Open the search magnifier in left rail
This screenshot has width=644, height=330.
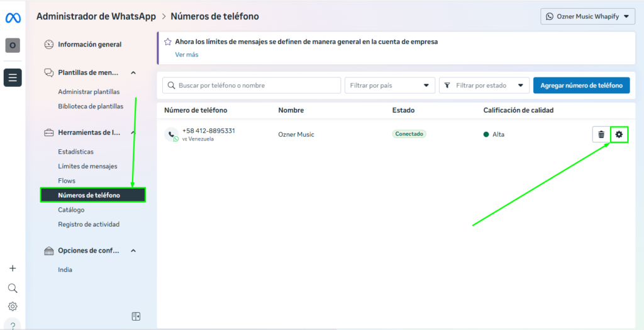pos(13,288)
